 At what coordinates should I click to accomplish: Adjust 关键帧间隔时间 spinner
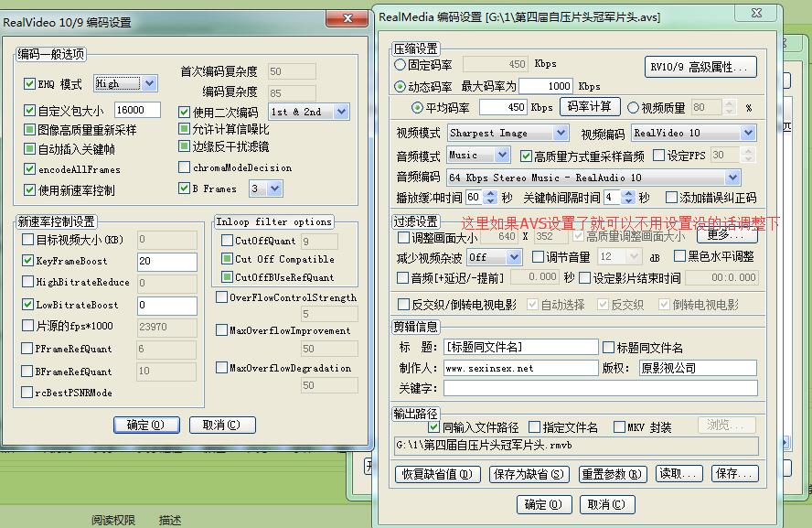(x=628, y=198)
